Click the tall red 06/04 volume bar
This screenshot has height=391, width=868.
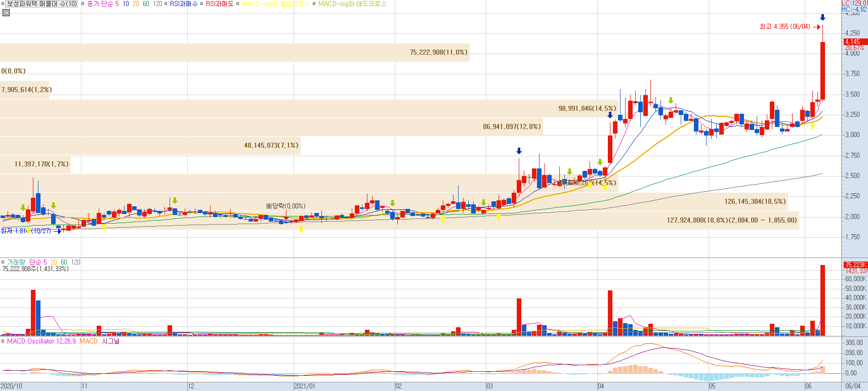click(x=823, y=300)
